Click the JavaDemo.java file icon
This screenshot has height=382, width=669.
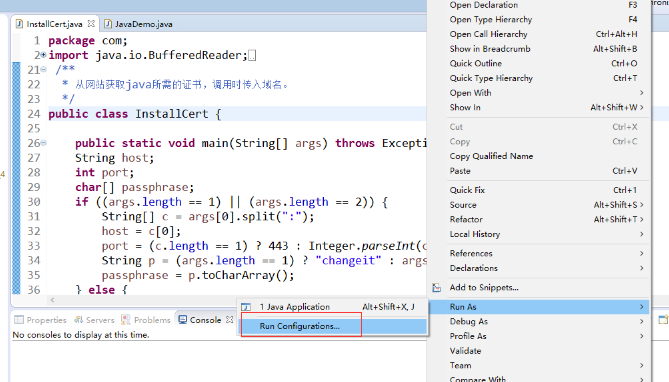click(108, 24)
